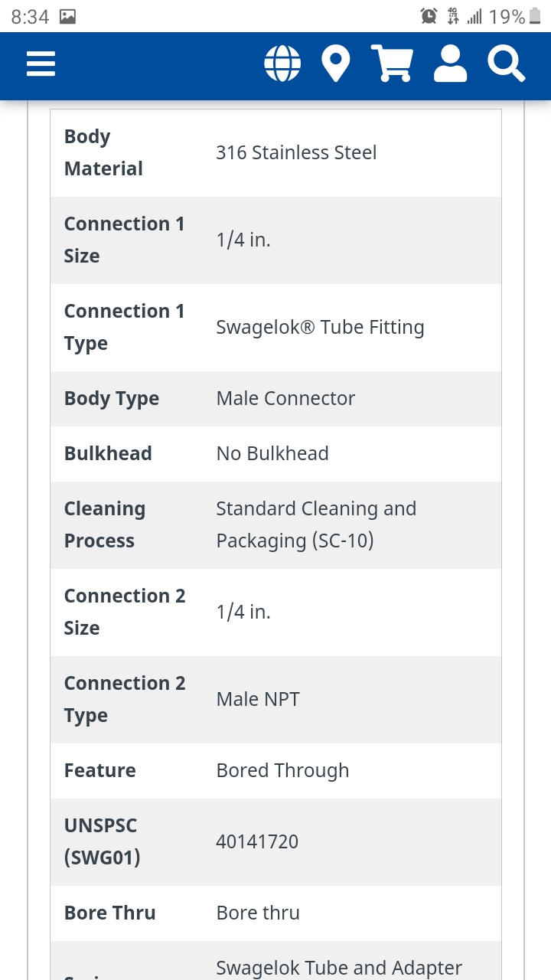The height and width of the screenshot is (980, 551).
Task: Open the location pin store finder
Action: (x=336, y=64)
